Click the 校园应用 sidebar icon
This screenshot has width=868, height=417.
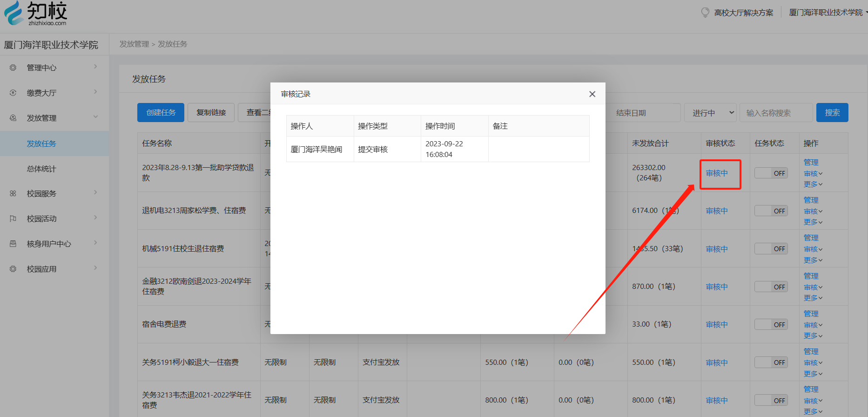point(13,269)
